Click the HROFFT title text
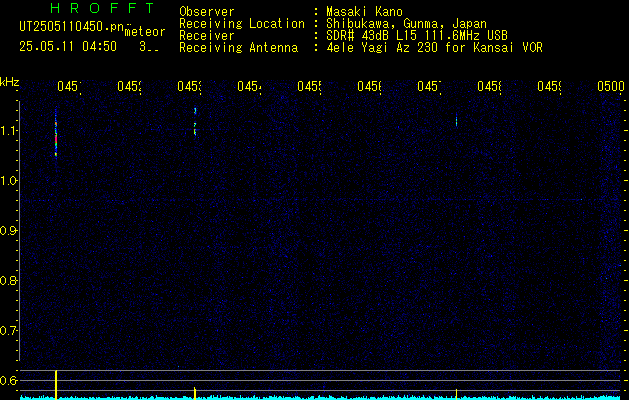The image size is (629, 400). 103,8
